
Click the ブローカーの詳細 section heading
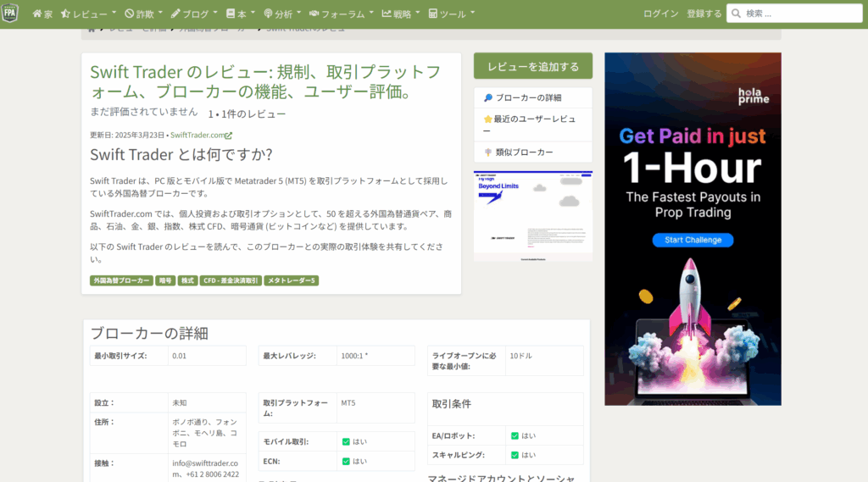pyautogui.click(x=149, y=333)
